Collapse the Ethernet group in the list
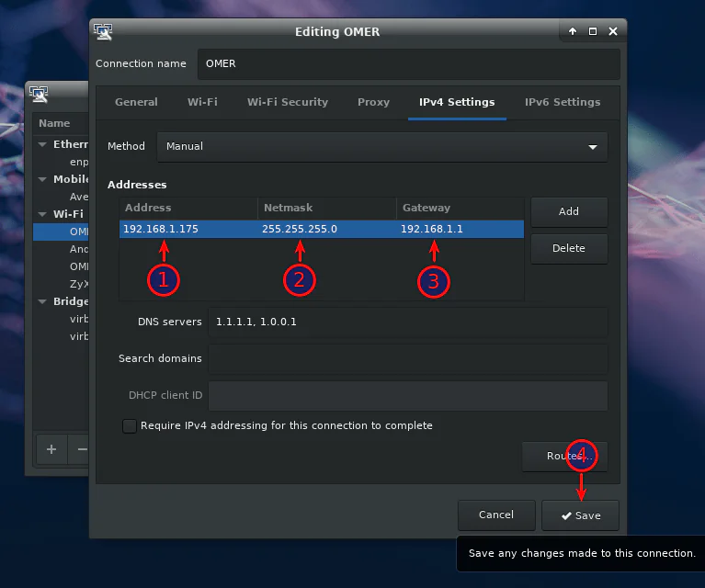The height and width of the screenshot is (588, 705). [x=42, y=144]
